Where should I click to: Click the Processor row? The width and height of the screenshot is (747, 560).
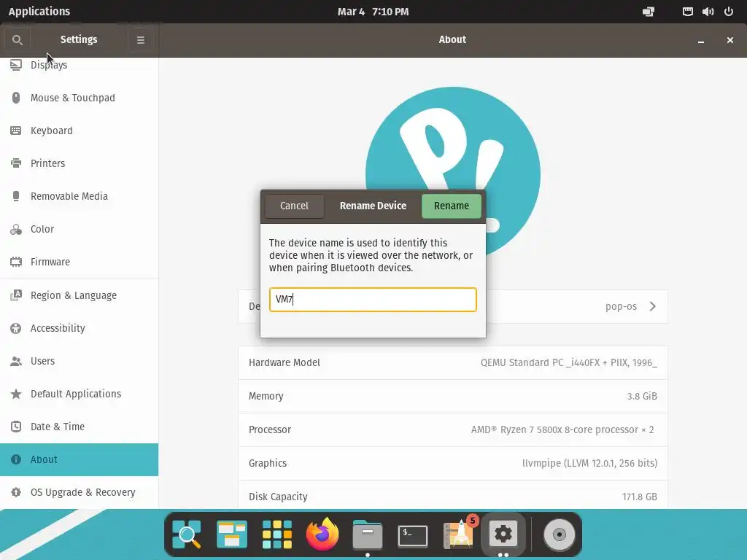click(452, 429)
